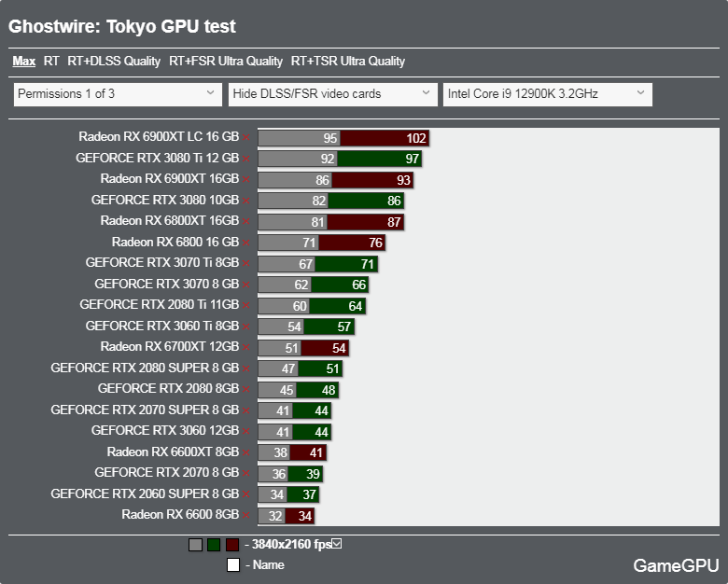The image size is (728, 584).
Task: Remove GEFORCE RTX 2070 8 GB row
Action: tap(246, 474)
